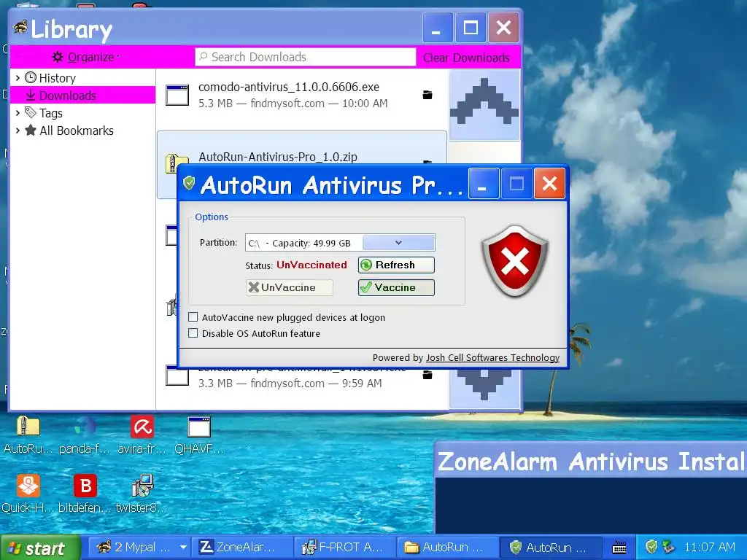Maximize the Library window
The image size is (747, 560).
[x=471, y=28]
